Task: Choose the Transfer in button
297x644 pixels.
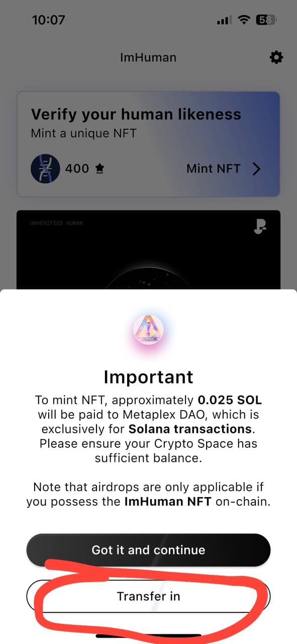Action: tap(148, 596)
